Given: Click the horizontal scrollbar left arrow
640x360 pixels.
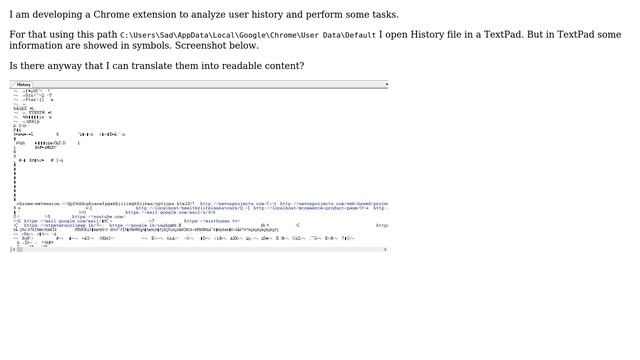Looking at the screenshot, I should coord(14,249).
